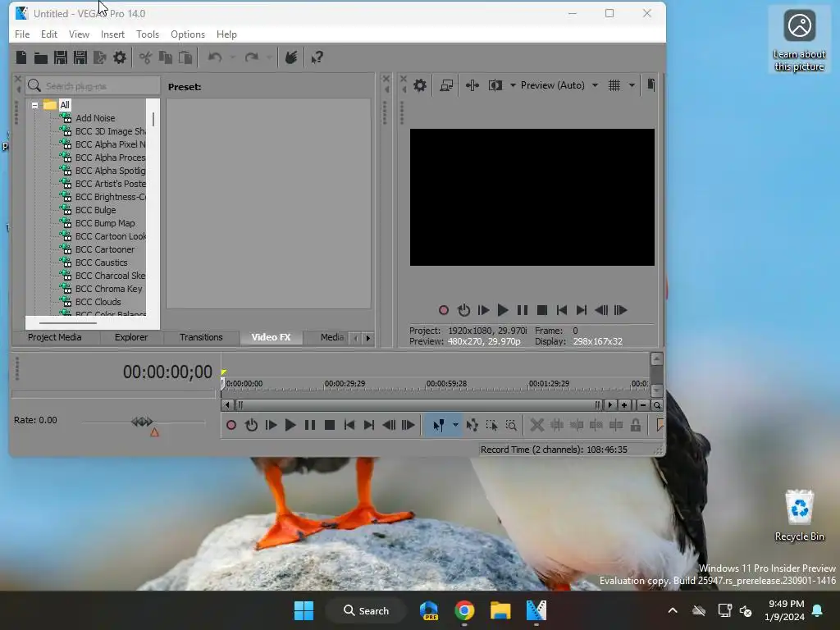The image size is (840, 630).
Task: Open the Options menu
Action: coord(188,34)
